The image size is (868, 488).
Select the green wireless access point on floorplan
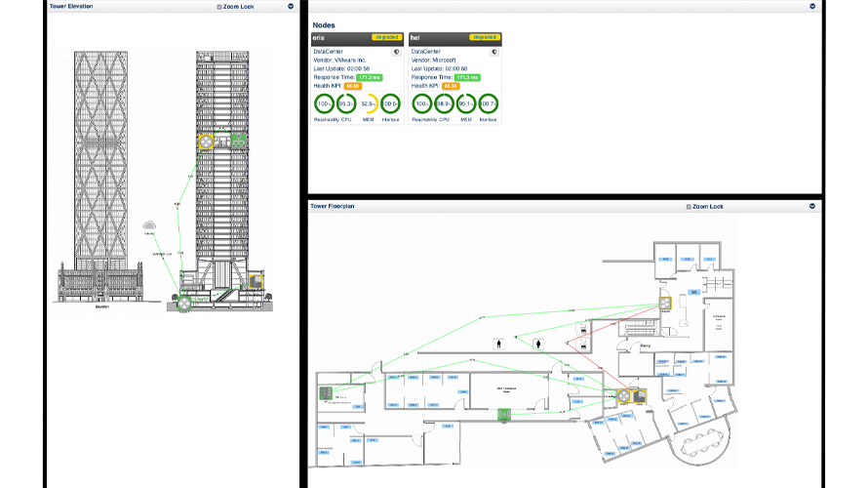point(503,416)
